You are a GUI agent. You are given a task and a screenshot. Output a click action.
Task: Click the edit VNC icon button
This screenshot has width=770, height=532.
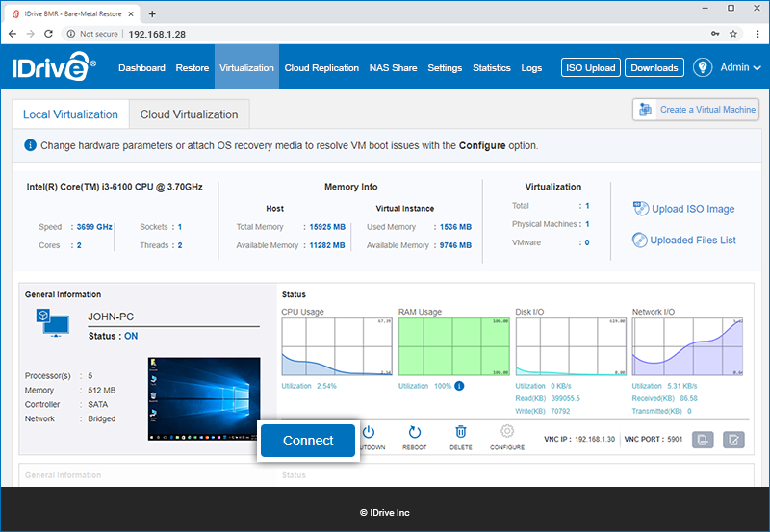(733, 440)
